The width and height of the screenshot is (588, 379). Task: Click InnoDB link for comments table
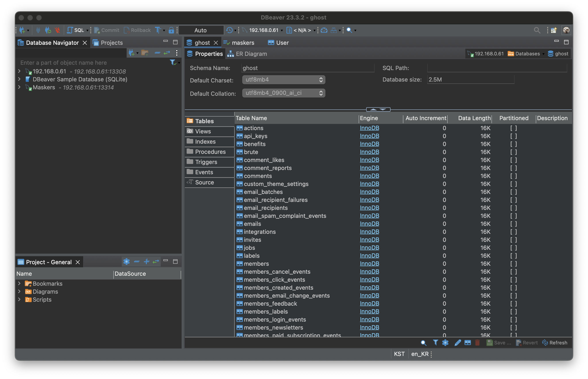(x=369, y=176)
